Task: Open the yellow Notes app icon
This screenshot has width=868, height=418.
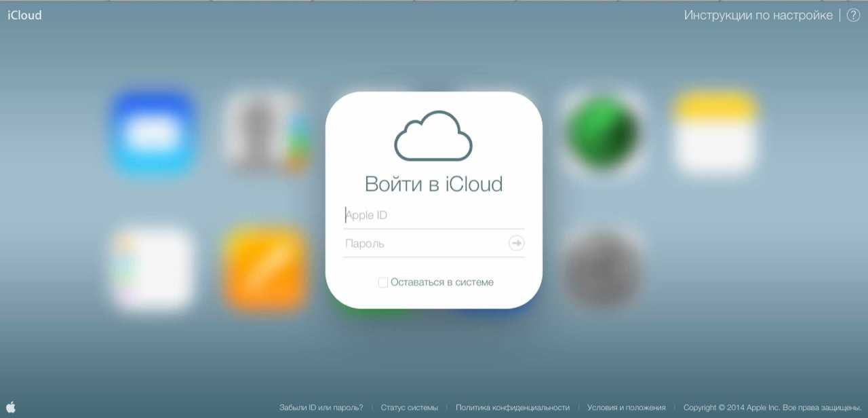Action: [715, 133]
